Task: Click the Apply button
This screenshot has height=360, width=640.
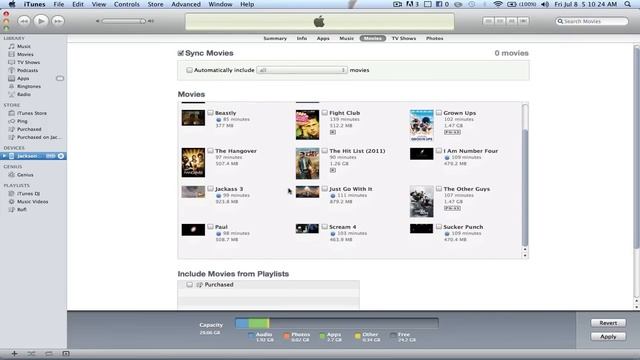Action: click(x=608, y=337)
